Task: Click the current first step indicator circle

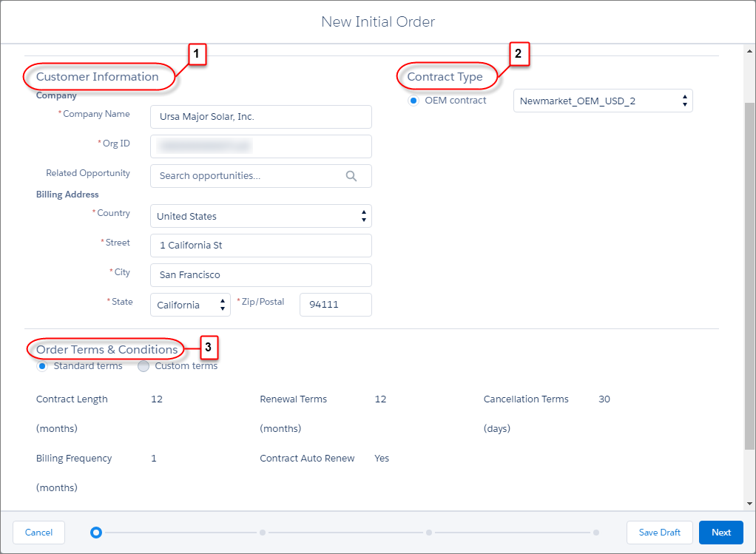Action: click(96, 533)
